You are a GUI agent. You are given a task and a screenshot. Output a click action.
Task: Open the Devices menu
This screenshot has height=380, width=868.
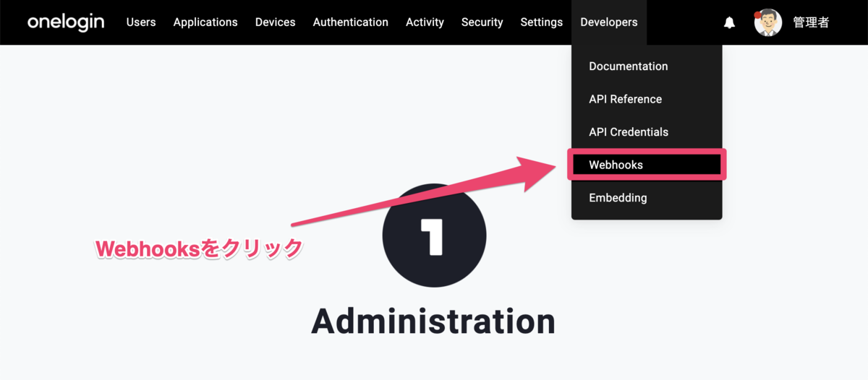click(x=275, y=22)
